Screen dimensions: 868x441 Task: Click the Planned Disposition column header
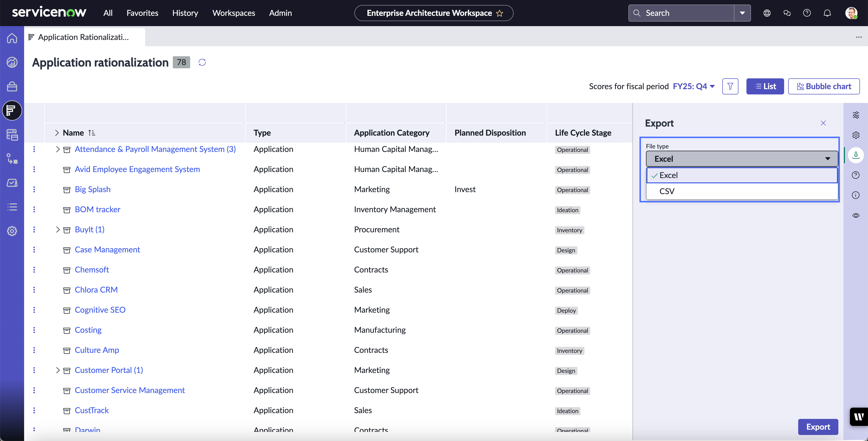490,133
